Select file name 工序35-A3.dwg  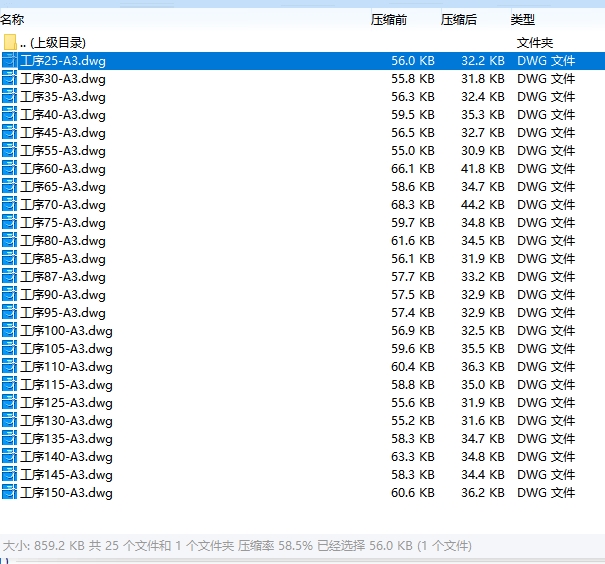pos(63,96)
